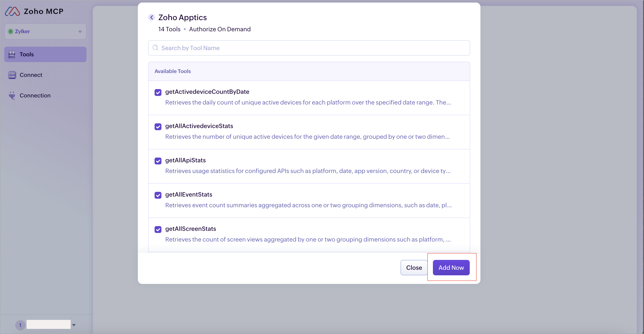Click the numbered user avatar badge
The image size is (644, 334).
click(20, 325)
